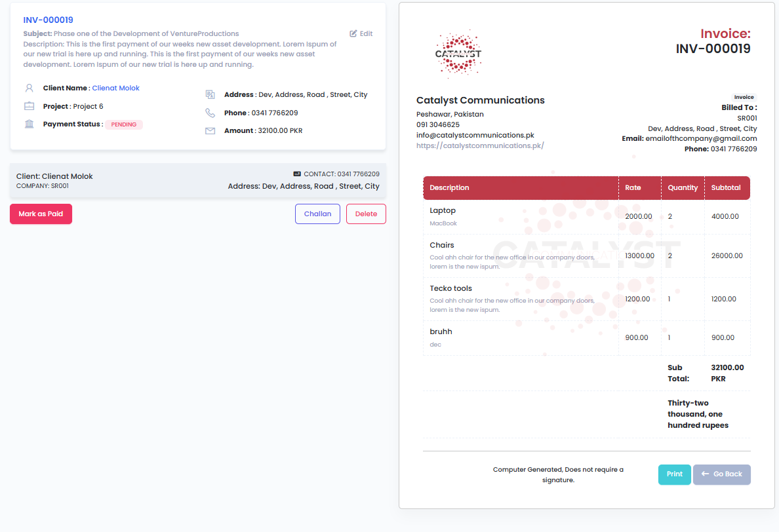Open the Clienat Molok client link
Screen dimensions: 779x532
pyautogui.click(x=116, y=88)
